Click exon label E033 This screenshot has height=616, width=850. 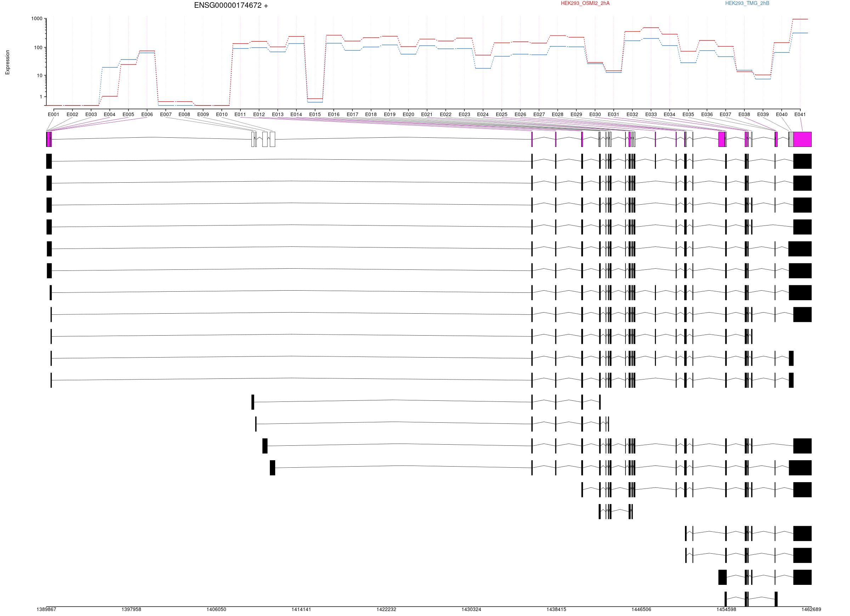tap(651, 115)
